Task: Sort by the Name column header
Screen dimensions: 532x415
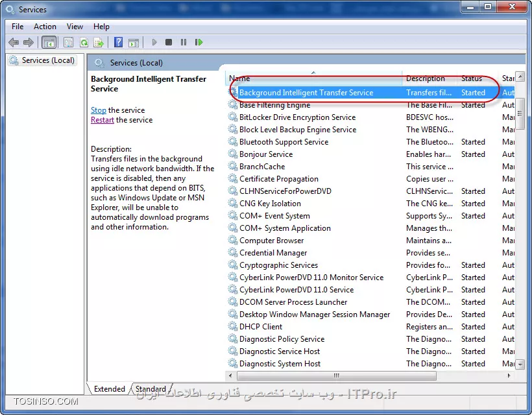Action: 314,78
